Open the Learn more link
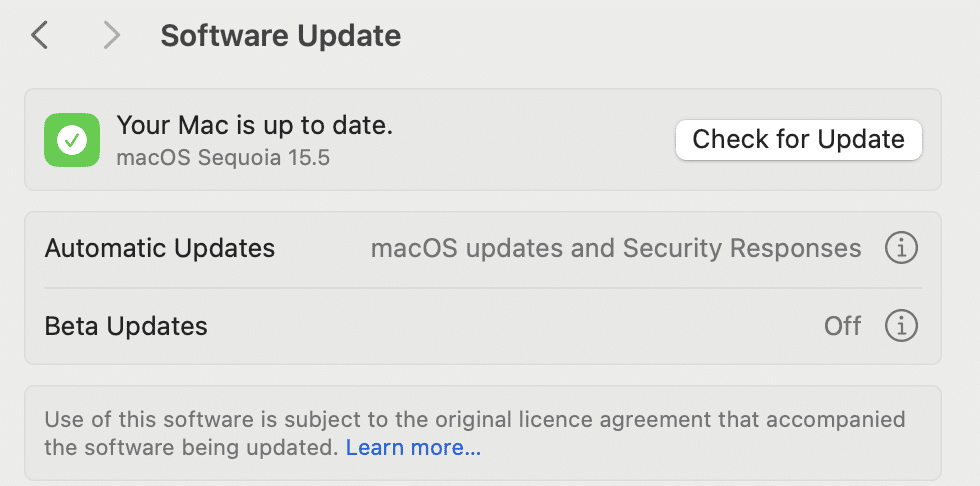Viewport: 980px width, 486px height. pyautogui.click(x=413, y=447)
